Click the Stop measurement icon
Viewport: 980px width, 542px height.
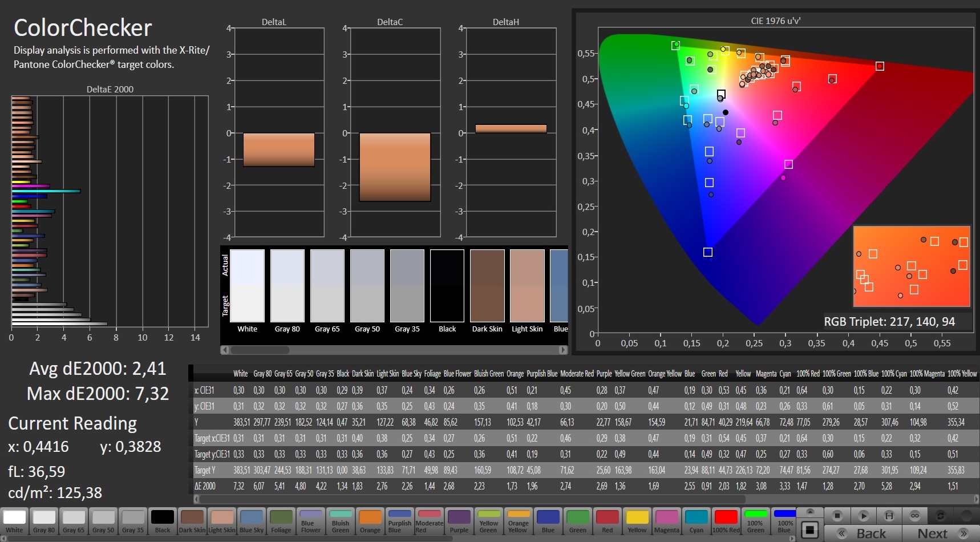click(837, 516)
